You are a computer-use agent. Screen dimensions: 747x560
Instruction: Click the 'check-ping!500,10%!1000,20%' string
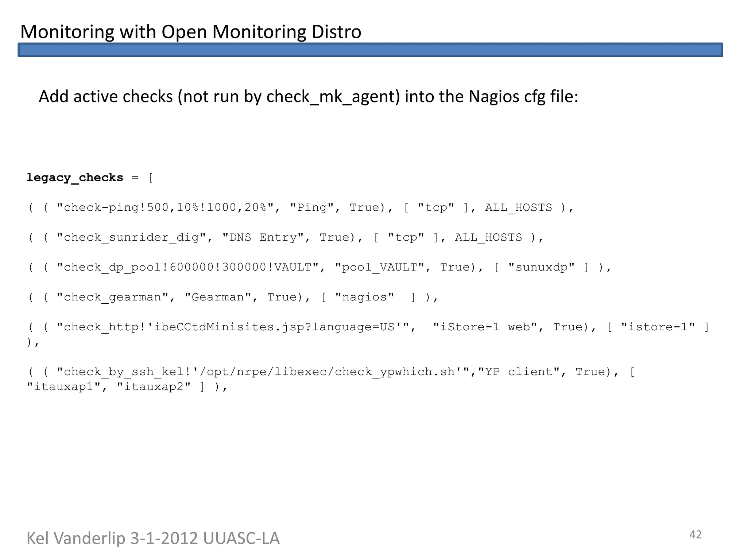(165, 207)
